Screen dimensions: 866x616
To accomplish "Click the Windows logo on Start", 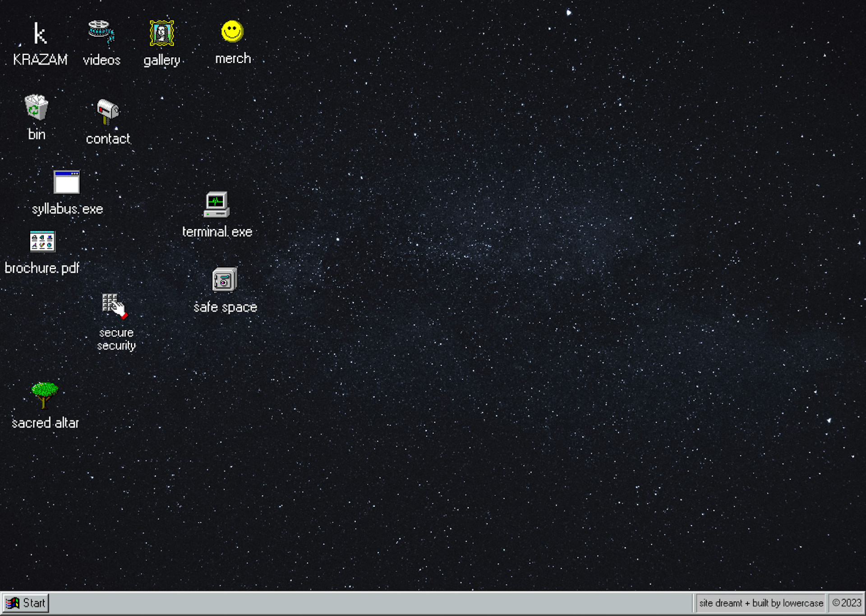I will coord(13,603).
